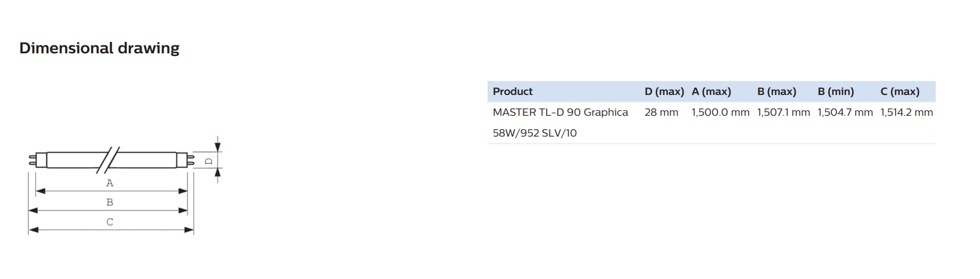The width and height of the screenshot is (980, 279).
Task: Click the tube break mark in drawing
Action: pos(108,160)
